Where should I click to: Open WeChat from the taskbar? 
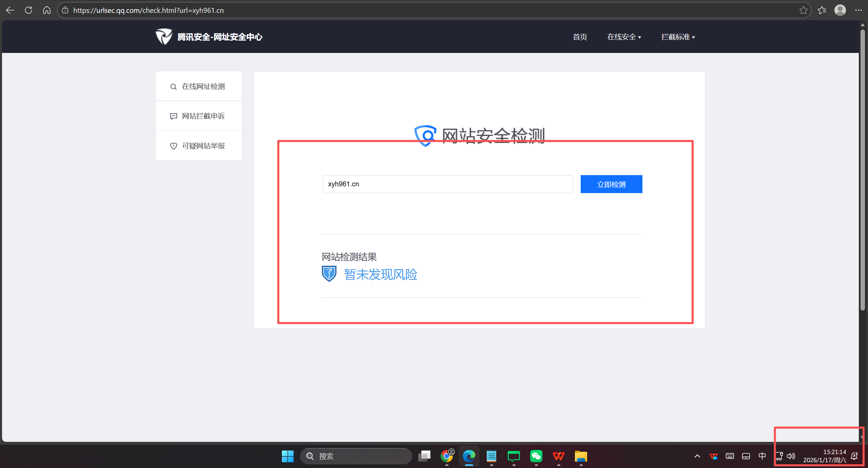coord(536,456)
